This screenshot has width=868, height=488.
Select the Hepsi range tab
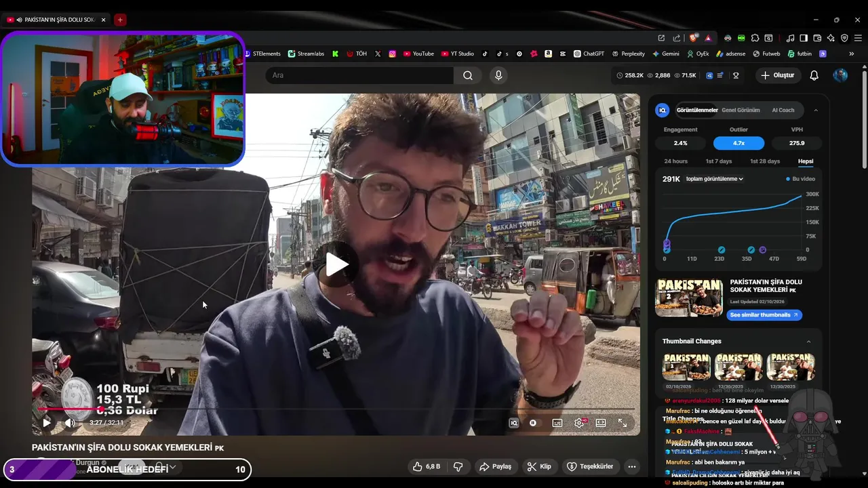pos(806,161)
